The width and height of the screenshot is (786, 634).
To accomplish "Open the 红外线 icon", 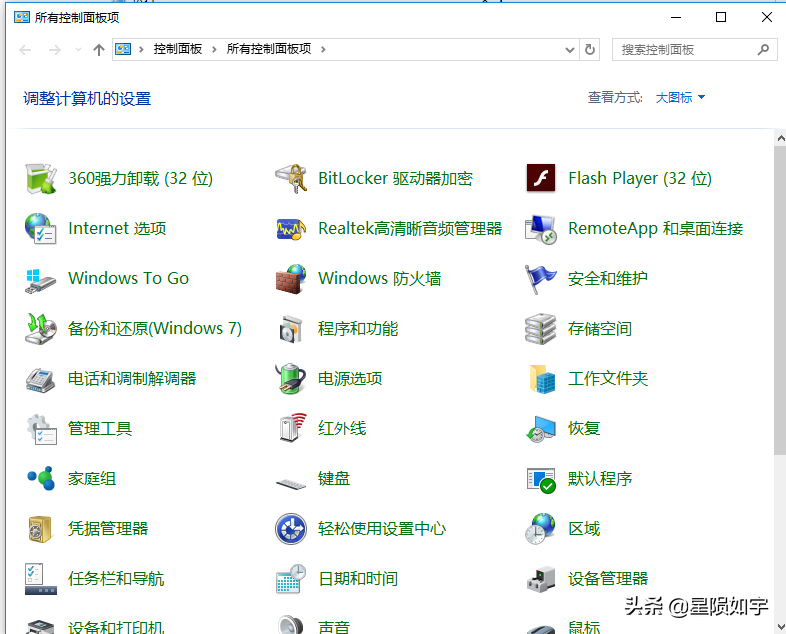I will (x=292, y=428).
